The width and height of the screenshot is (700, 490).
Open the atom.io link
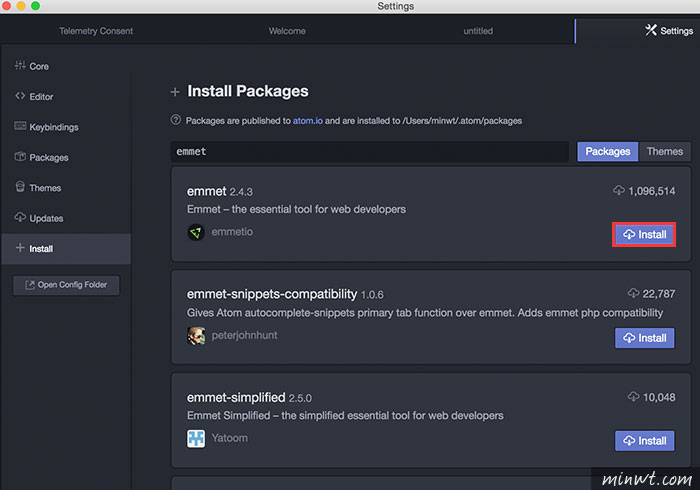click(x=308, y=120)
